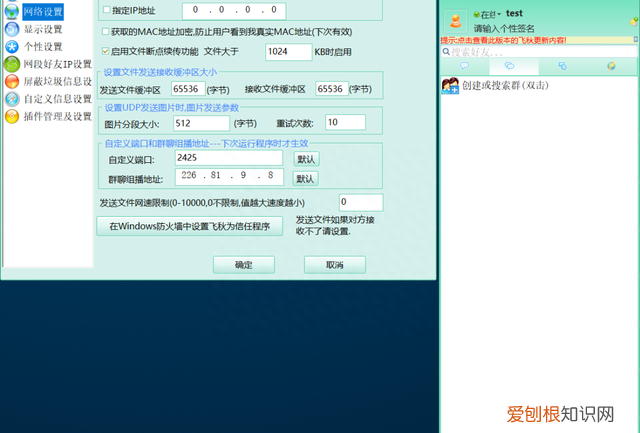The height and width of the screenshot is (433, 640).
Task: Switch to the recent contacts clock tab
Action: 563,66
